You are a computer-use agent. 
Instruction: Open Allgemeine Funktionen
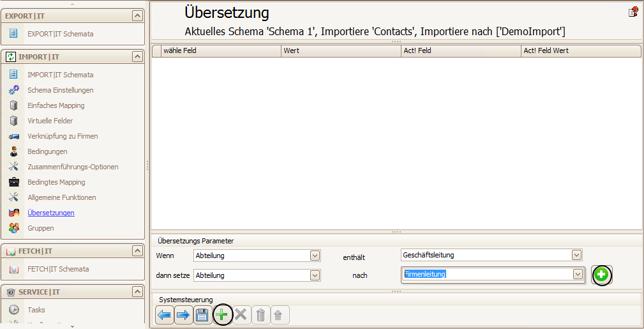[x=62, y=197]
